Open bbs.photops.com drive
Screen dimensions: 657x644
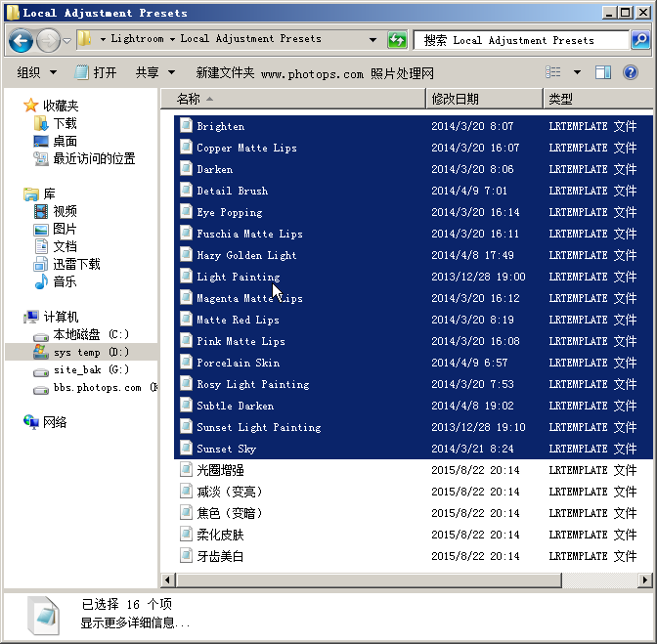tap(95, 388)
